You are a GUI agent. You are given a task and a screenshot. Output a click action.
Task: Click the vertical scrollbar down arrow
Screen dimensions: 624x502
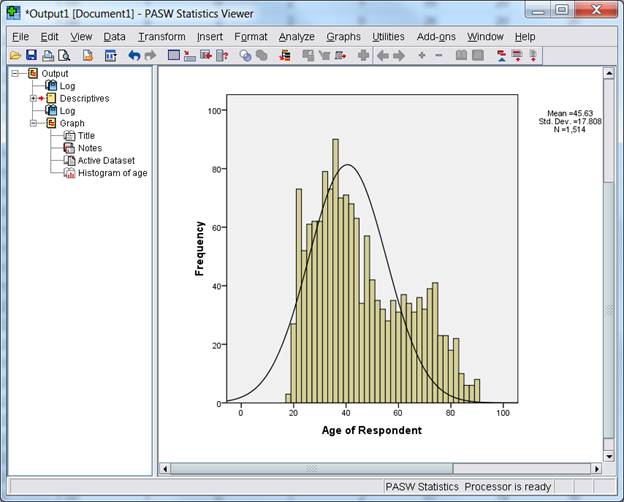[x=609, y=456]
